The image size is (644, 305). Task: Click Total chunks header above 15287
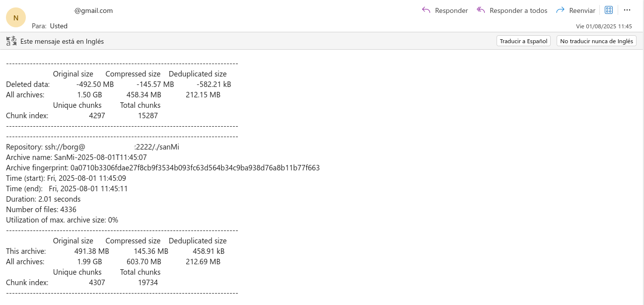141,105
